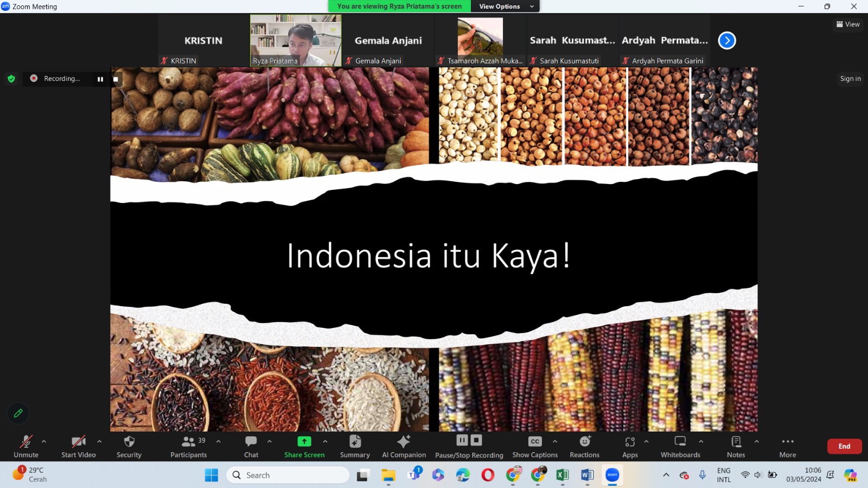
Task: Select Tsamaroh Azzah's participant tile
Action: [x=480, y=40]
